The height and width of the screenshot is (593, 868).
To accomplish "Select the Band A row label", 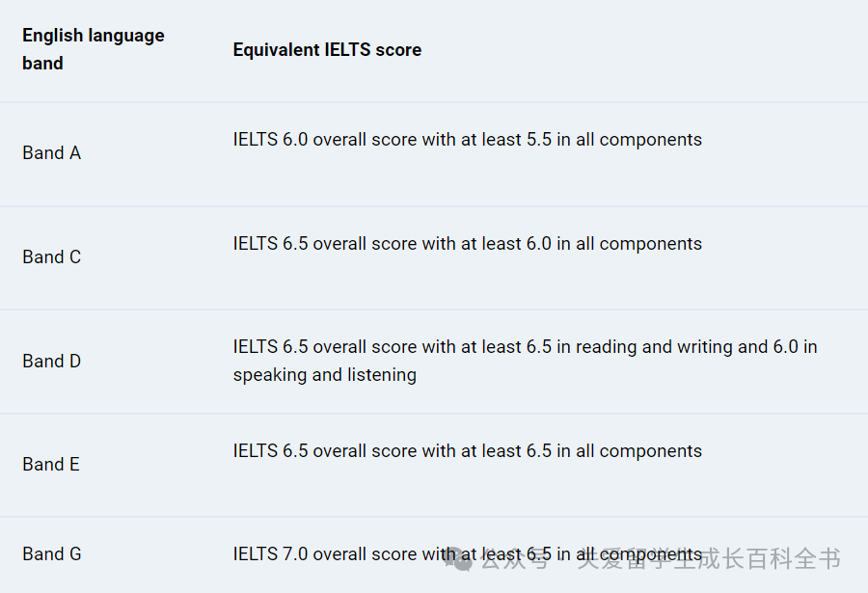I will (x=51, y=152).
